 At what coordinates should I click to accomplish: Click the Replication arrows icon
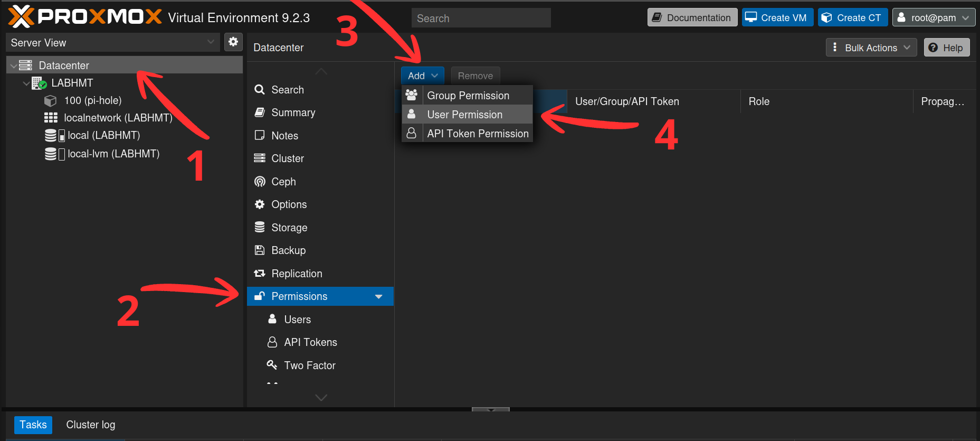(260, 273)
